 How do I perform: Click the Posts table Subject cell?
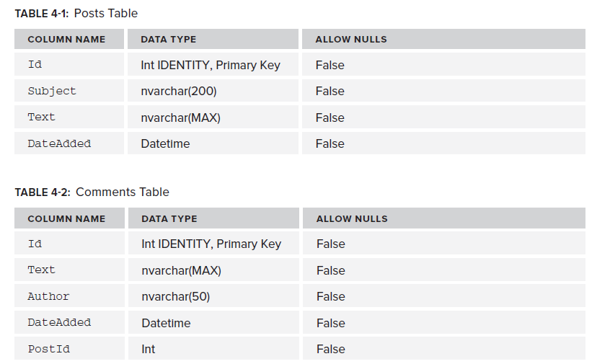[52, 91]
